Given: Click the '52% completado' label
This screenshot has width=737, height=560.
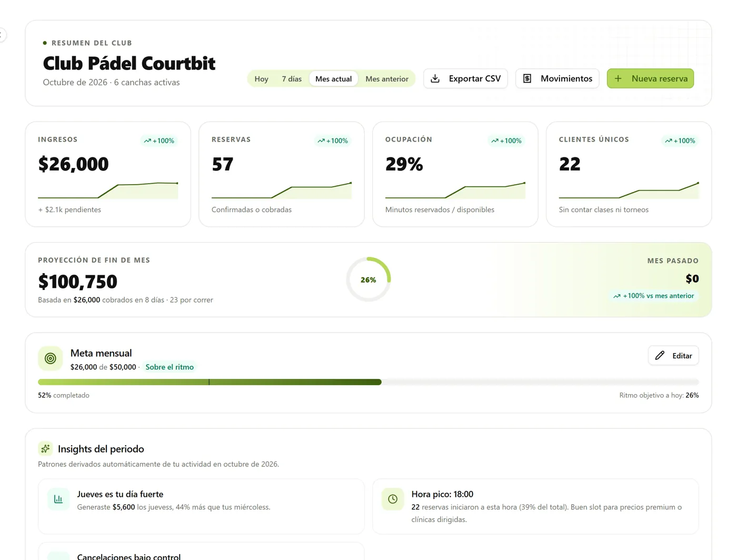Looking at the screenshot, I should 64,395.
